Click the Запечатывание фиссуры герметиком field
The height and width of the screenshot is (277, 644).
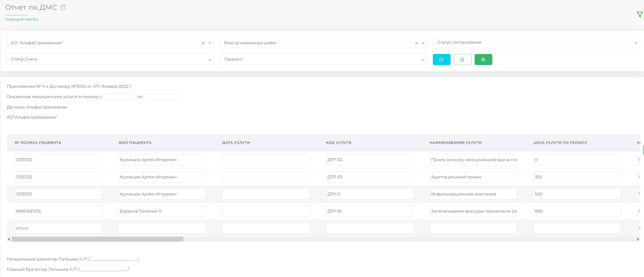point(473,211)
